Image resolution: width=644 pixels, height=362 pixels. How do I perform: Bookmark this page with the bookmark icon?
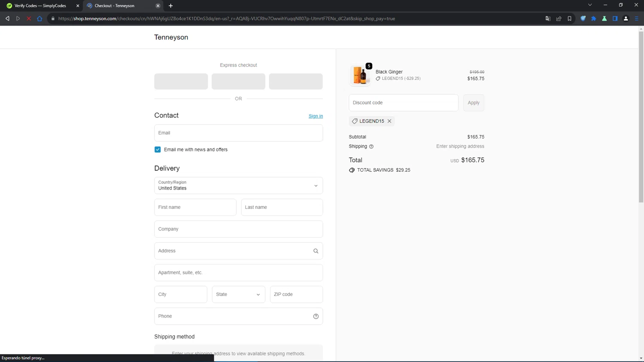[x=569, y=18]
